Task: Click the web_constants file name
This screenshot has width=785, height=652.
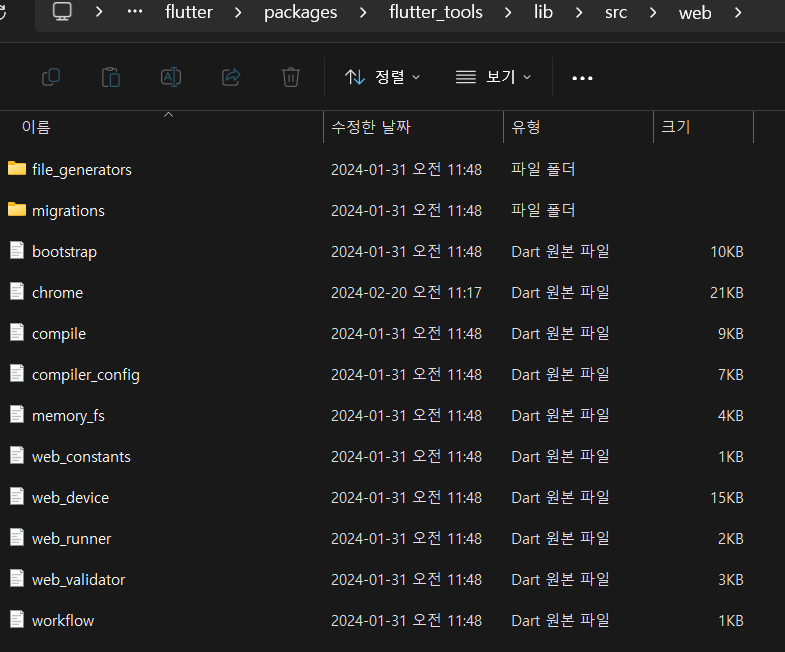Action: [81, 457]
